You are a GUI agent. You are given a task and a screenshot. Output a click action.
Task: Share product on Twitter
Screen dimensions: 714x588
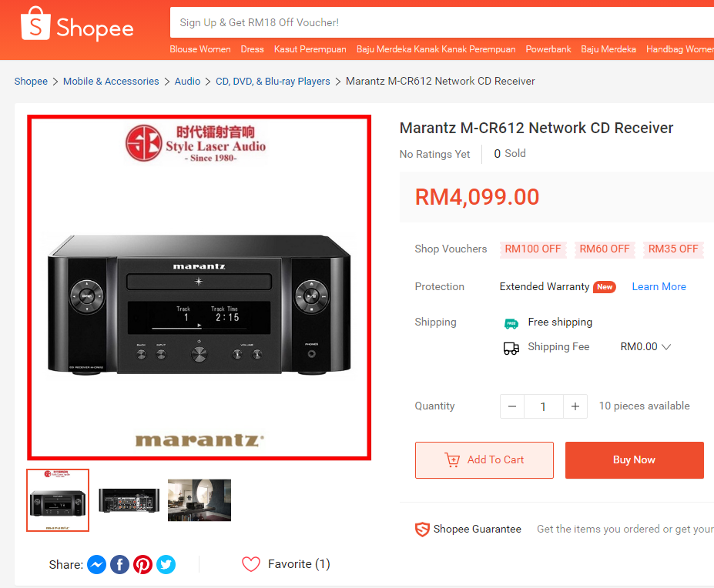click(x=166, y=564)
